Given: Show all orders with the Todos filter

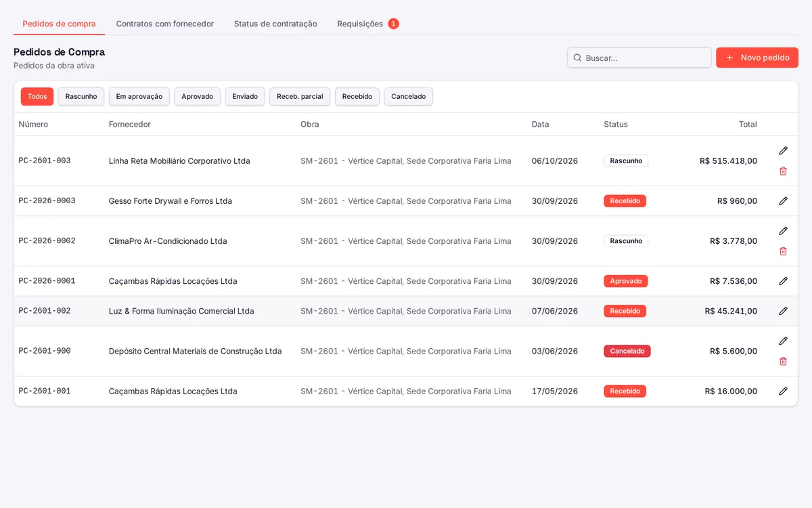Looking at the screenshot, I should tap(37, 96).
